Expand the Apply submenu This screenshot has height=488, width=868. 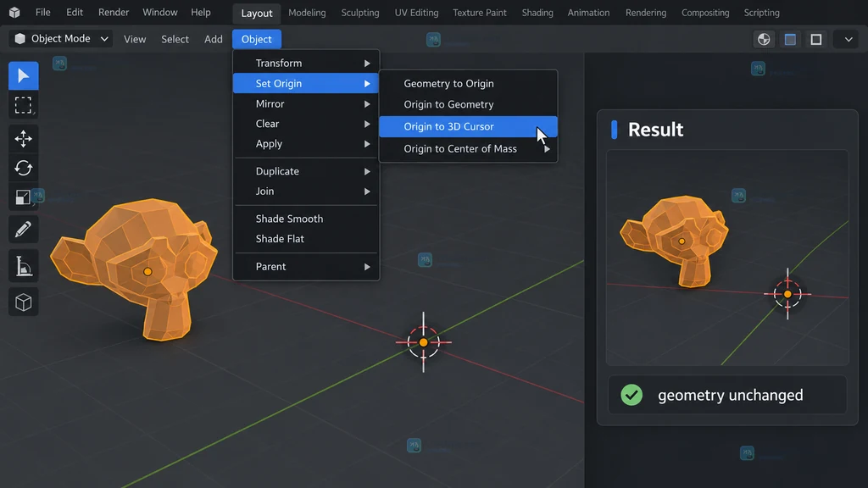(306, 144)
